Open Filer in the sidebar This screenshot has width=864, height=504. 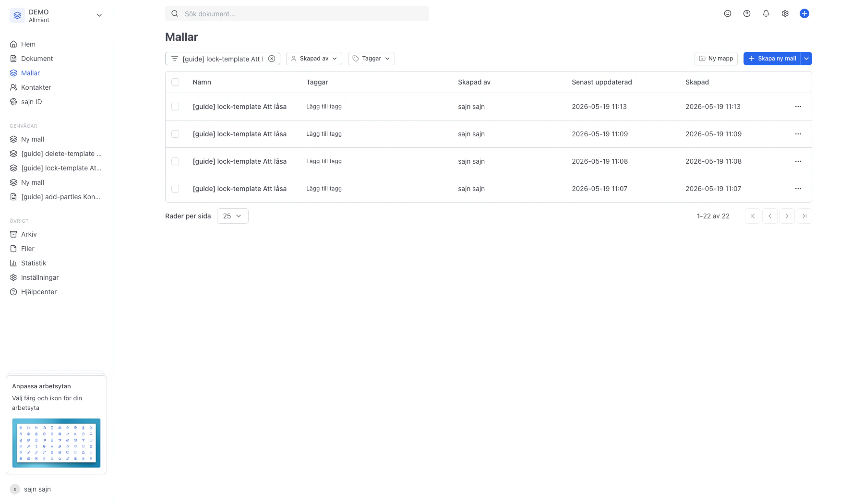point(28,249)
